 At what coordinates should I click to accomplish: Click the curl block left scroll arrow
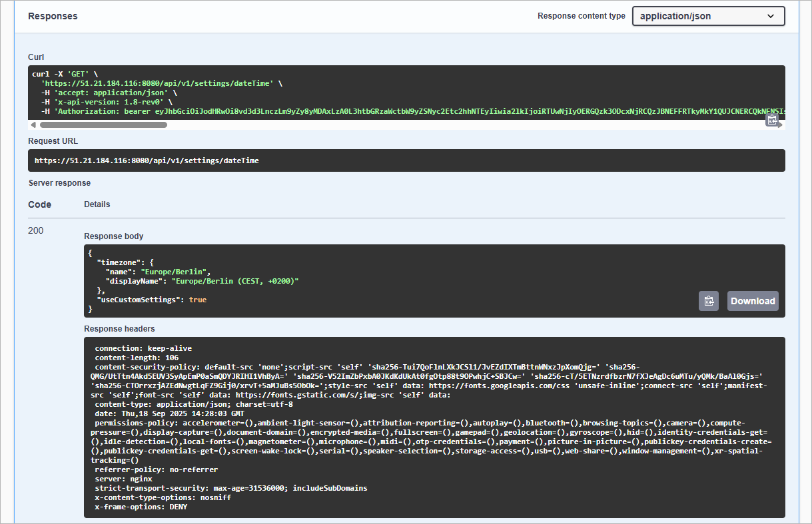point(33,125)
